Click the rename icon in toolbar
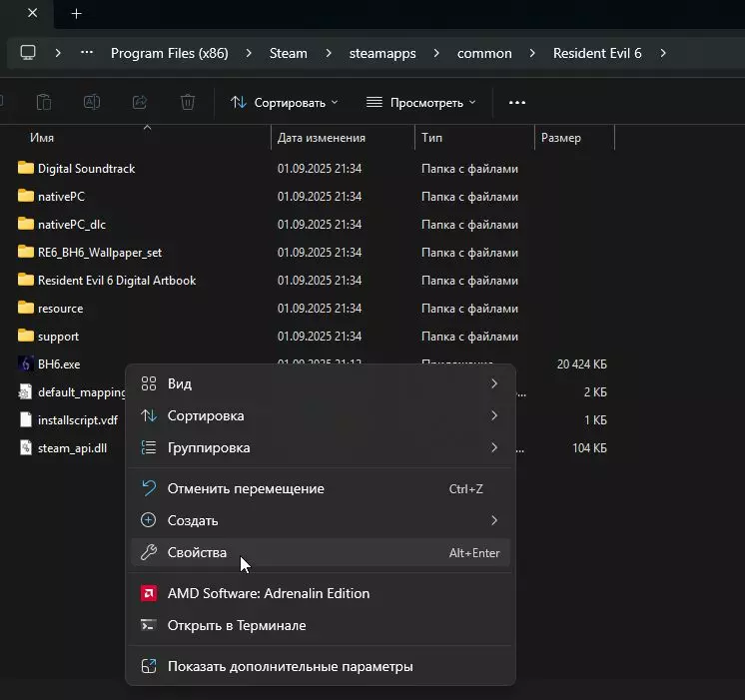This screenshot has width=745, height=700. point(92,102)
